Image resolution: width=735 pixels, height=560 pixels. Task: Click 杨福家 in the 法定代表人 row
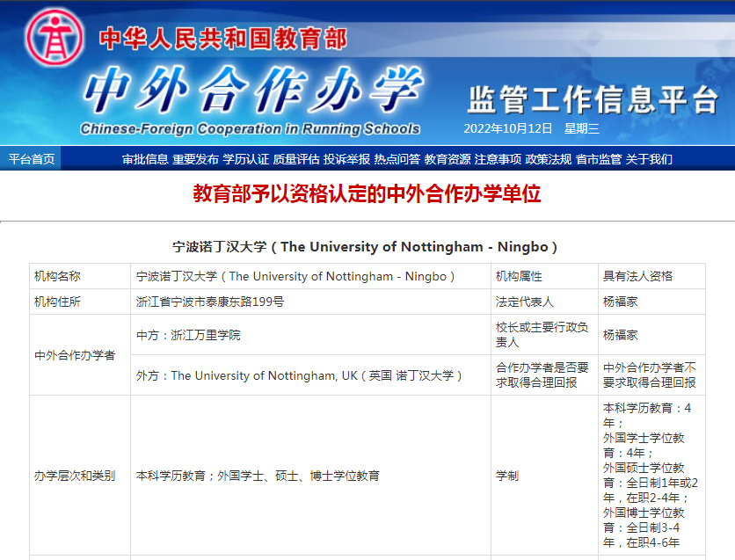[x=620, y=302]
